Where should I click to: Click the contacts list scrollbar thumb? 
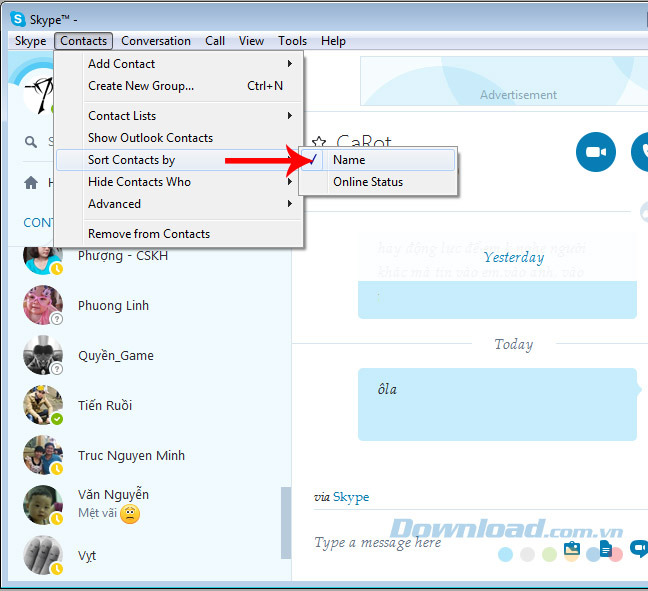click(x=286, y=523)
